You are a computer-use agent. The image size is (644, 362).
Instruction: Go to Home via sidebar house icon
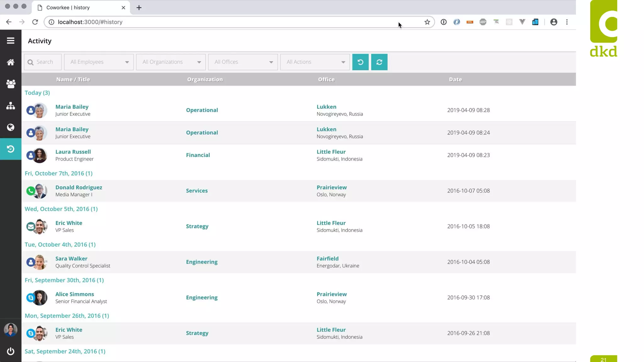(x=11, y=62)
